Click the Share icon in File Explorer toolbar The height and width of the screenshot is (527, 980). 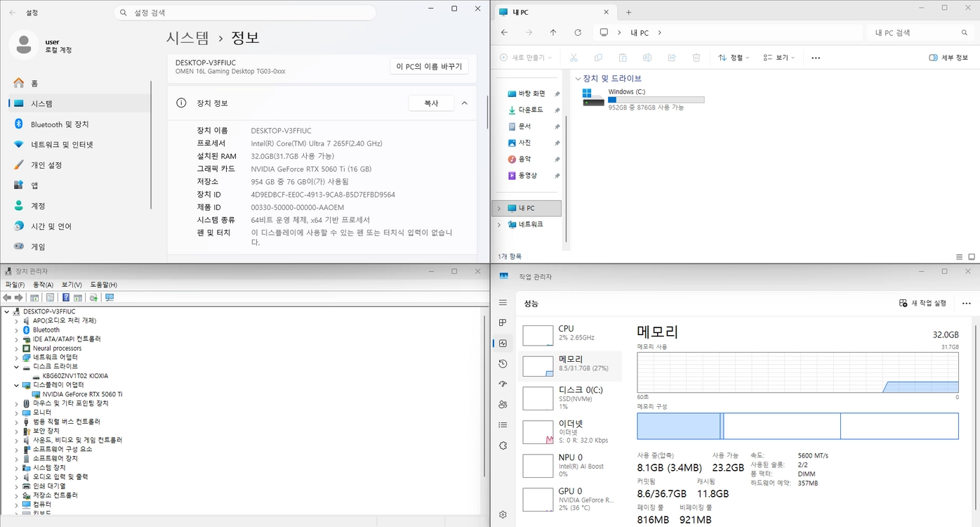click(x=672, y=58)
